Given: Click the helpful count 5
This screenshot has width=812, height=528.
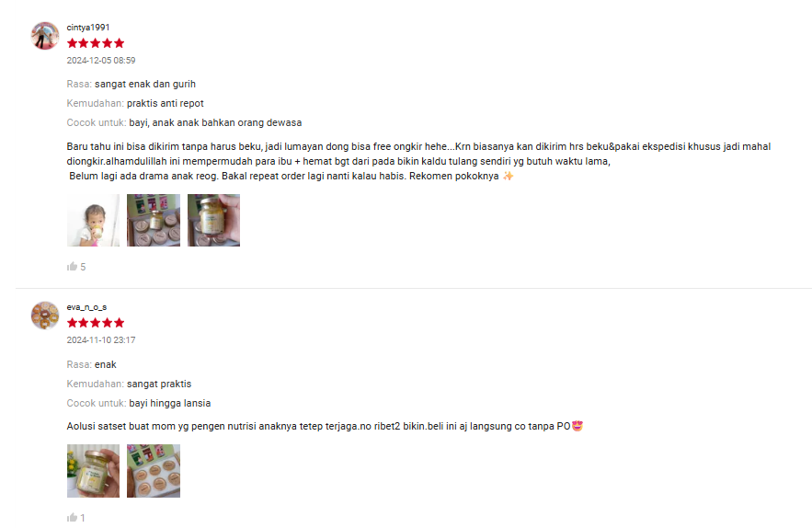Looking at the screenshot, I should tap(83, 267).
